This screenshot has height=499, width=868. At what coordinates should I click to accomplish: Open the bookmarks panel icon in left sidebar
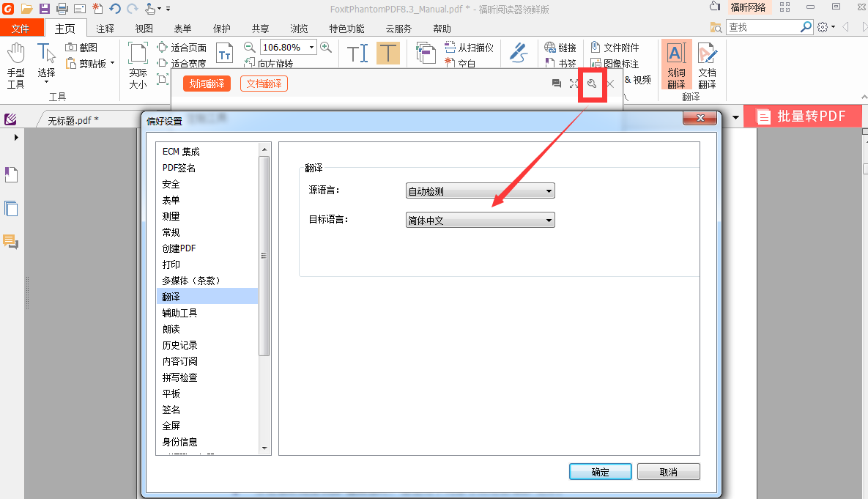(x=11, y=175)
